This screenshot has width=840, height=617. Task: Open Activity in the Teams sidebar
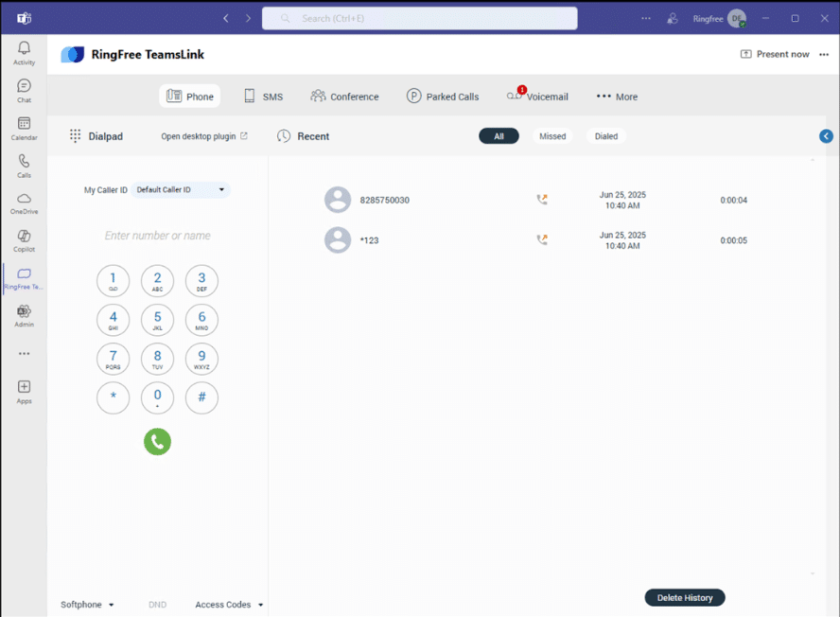point(24,53)
